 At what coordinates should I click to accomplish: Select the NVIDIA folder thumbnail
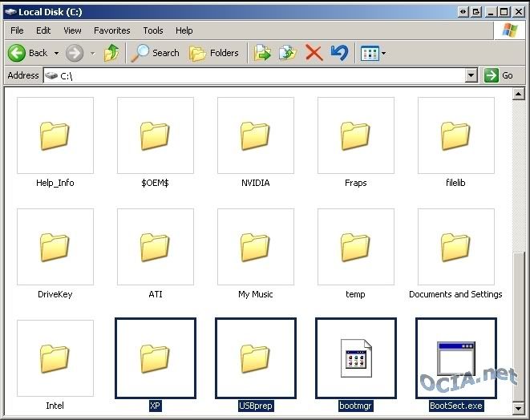point(255,135)
